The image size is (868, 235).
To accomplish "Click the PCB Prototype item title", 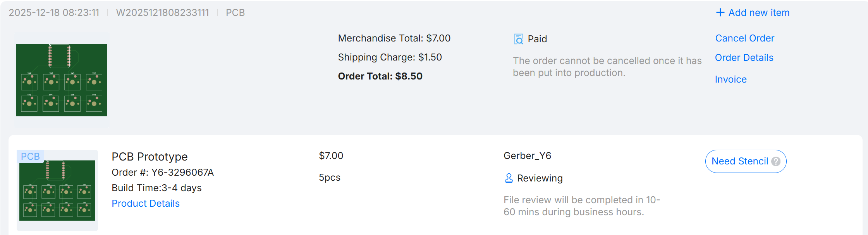I will pos(150,157).
